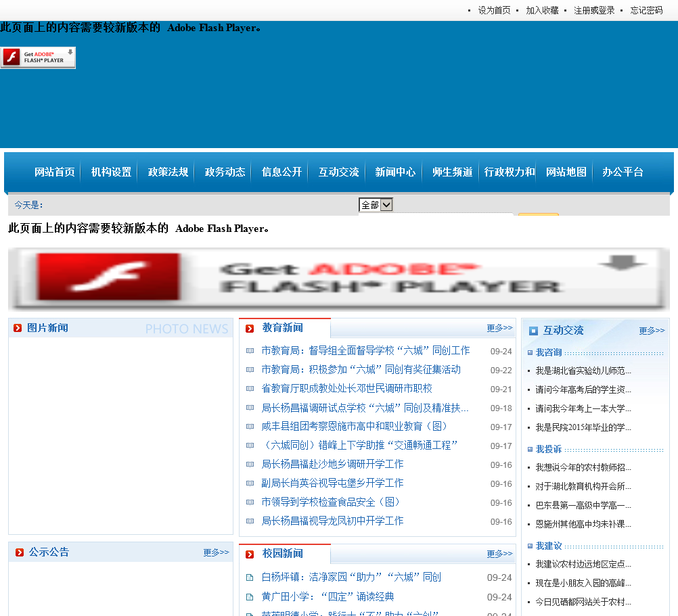Click the page icon beside 白杨坪镇 article

coord(250,577)
